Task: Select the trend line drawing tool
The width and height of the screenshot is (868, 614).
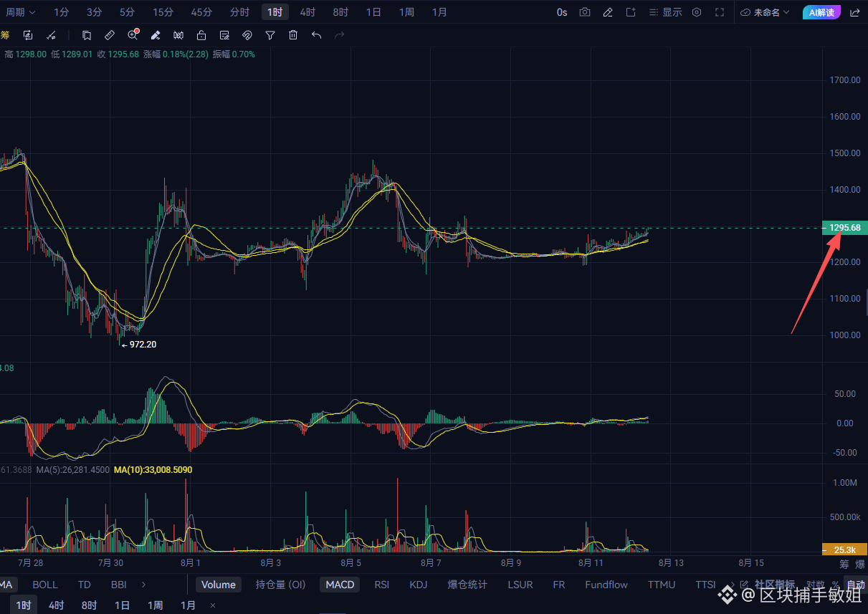Action: [50, 35]
